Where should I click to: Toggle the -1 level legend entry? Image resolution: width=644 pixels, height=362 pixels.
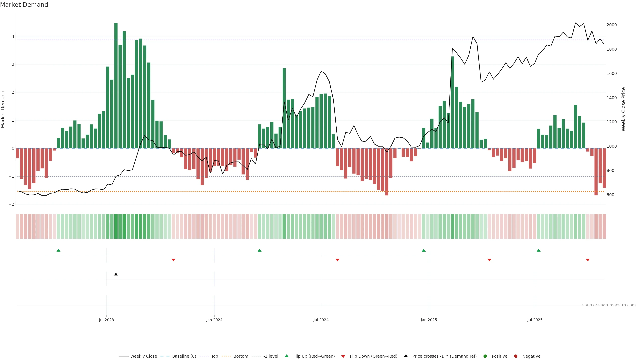pos(271,356)
